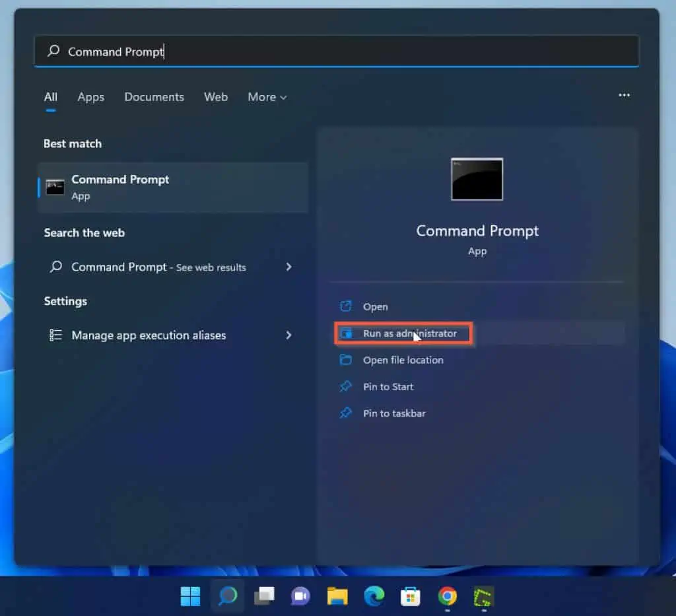Switch to the Web filter tab
This screenshot has height=616, width=676.
click(x=216, y=97)
